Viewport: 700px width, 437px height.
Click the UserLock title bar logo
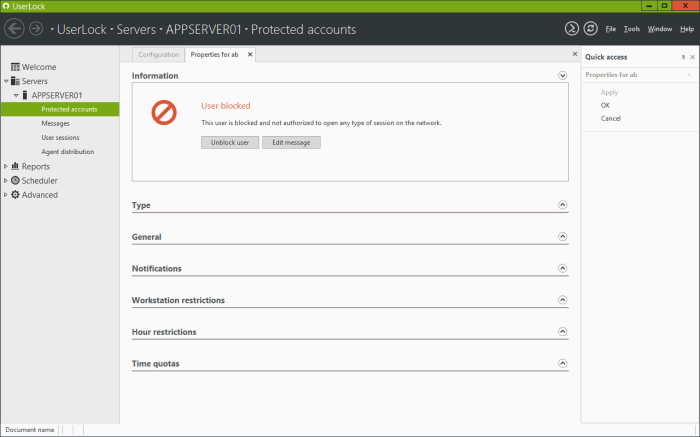pos(6,6)
